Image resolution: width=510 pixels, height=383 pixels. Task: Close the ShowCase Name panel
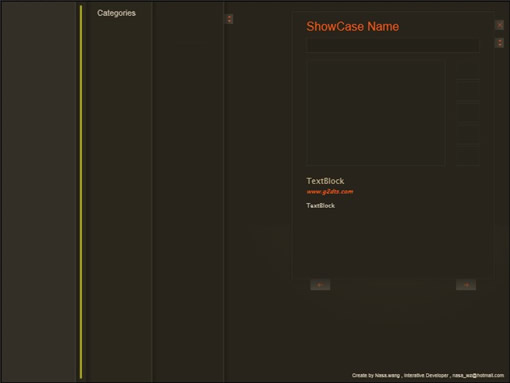click(499, 25)
